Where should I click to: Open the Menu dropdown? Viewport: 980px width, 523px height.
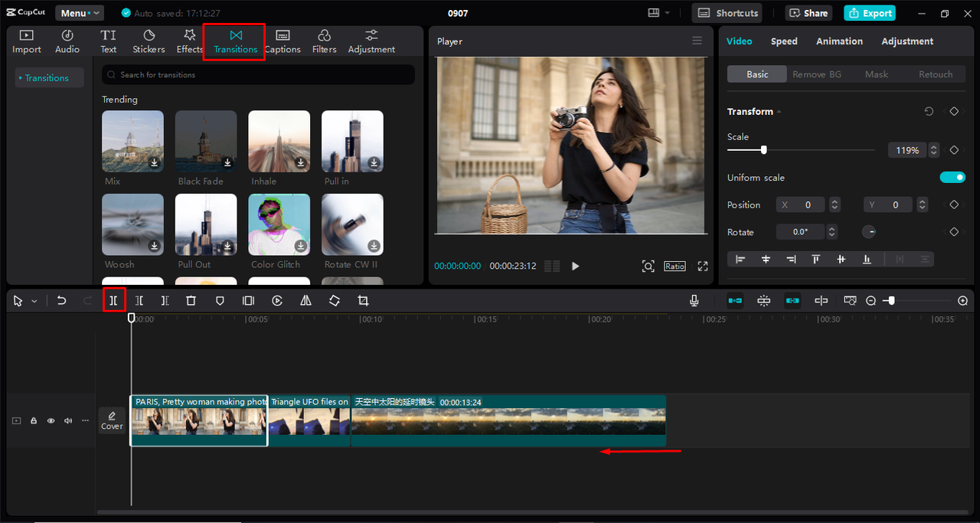coord(80,13)
